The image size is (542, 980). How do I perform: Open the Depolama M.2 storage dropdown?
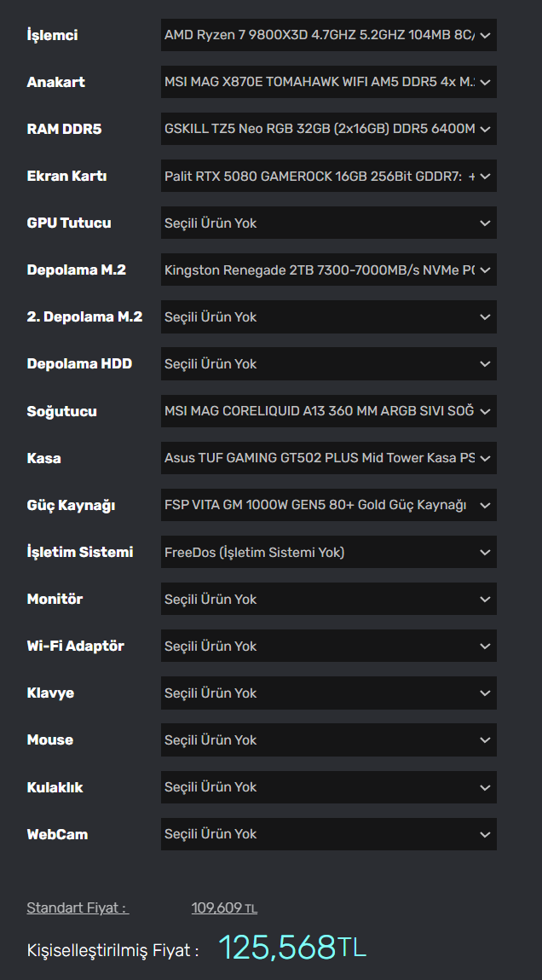click(x=328, y=270)
